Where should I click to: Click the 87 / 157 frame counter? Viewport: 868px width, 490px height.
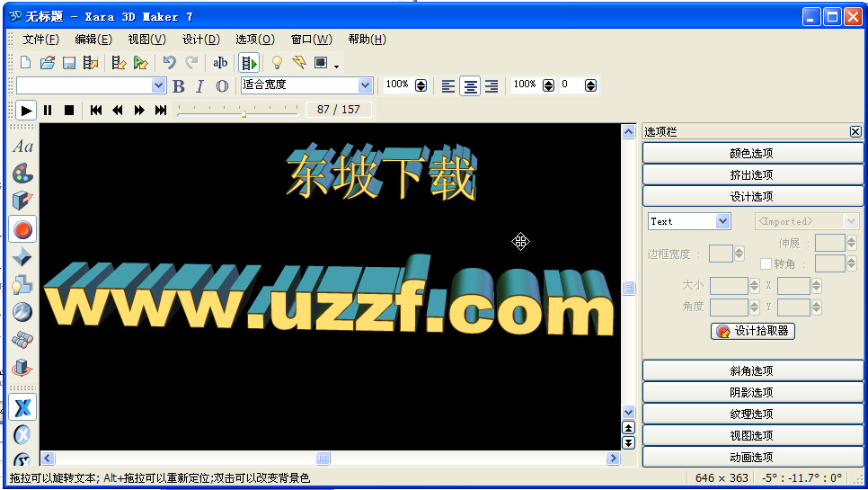[x=338, y=110]
